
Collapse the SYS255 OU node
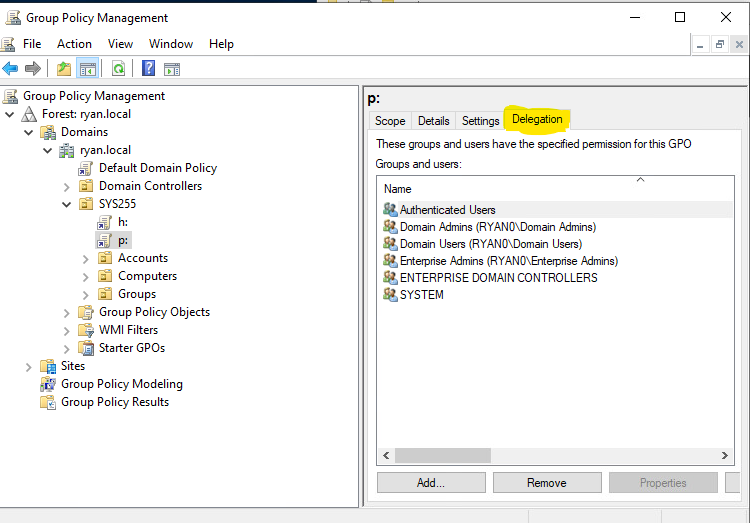(x=66, y=204)
